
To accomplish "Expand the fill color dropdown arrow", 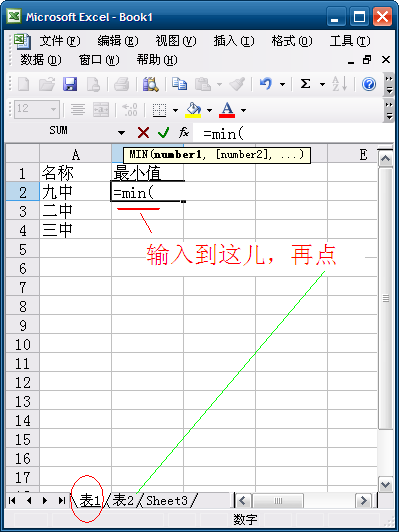I will click(209, 110).
